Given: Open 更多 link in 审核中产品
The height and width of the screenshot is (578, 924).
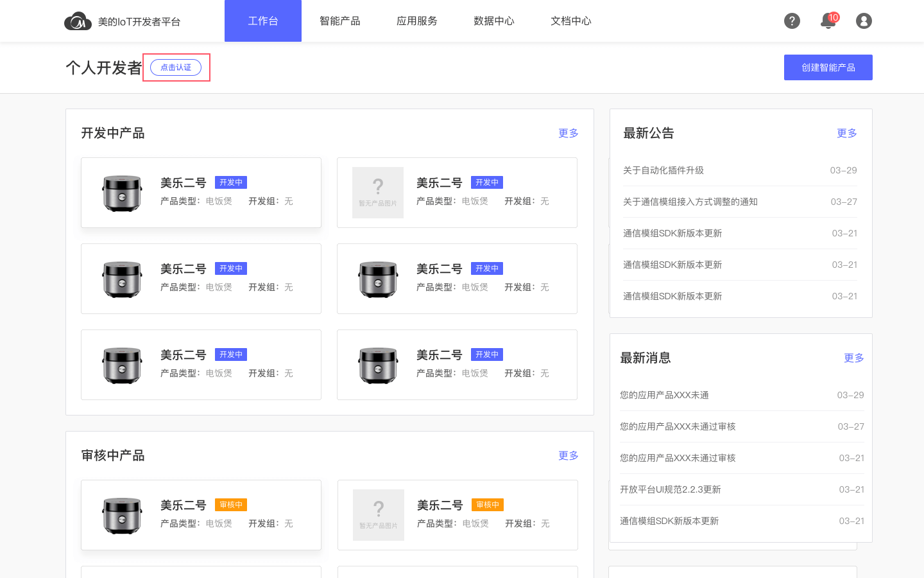Looking at the screenshot, I should [569, 455].
